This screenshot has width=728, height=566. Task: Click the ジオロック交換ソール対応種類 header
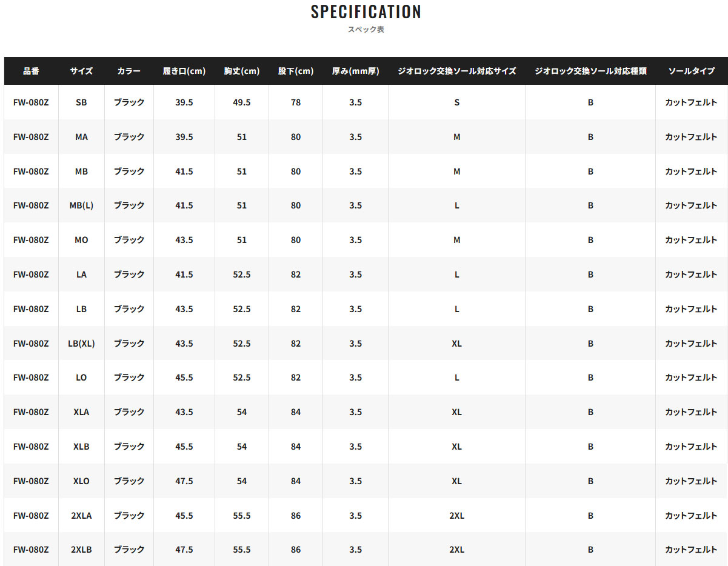[x=590, y=71]
